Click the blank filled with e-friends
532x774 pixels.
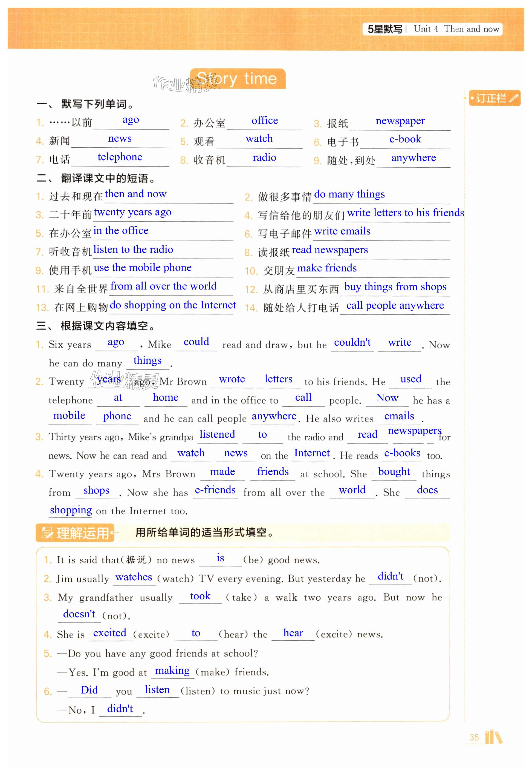click(215, 490)
